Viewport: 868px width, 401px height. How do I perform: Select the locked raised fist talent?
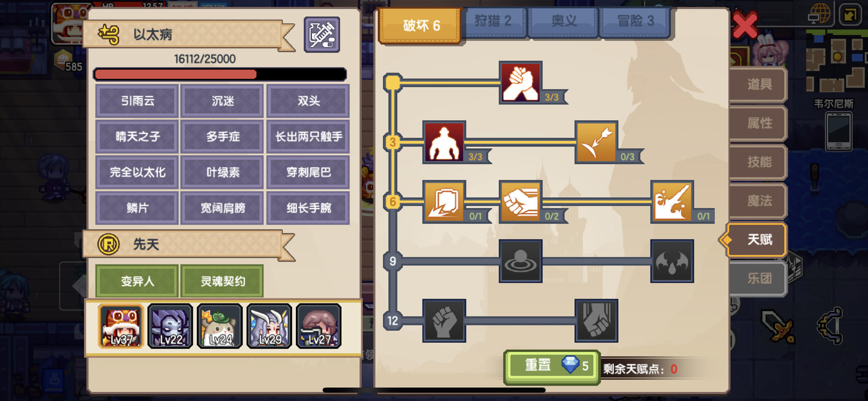click(x=444, y=321)
